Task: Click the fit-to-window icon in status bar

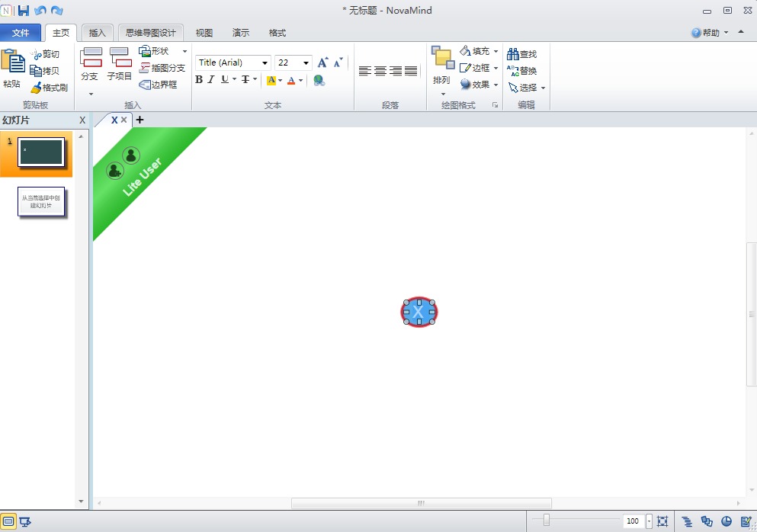Action: pyautogui.click(x=662, y=521)
